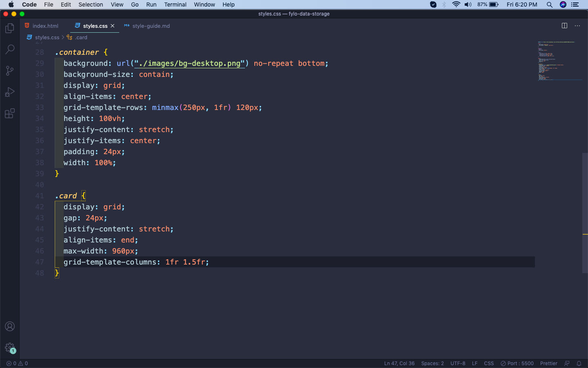This screenshot has height=368, width=588.
Task: Click the height: 100vh declaration
Action: [94, 119]
